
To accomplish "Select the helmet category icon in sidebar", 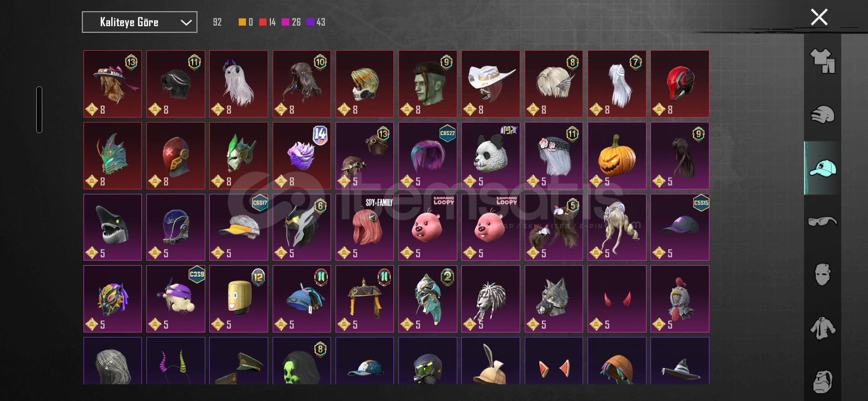I will click(x=822, y=115).
